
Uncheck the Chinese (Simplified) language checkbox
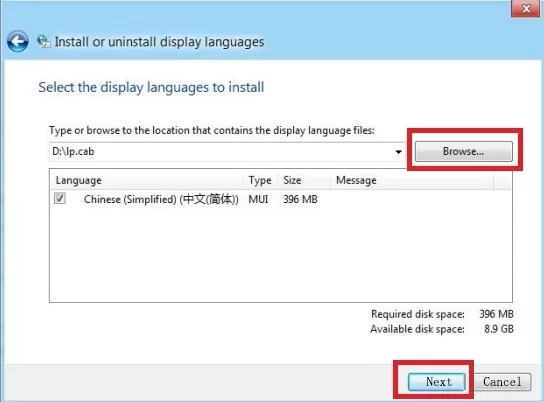tap(60, 198)
